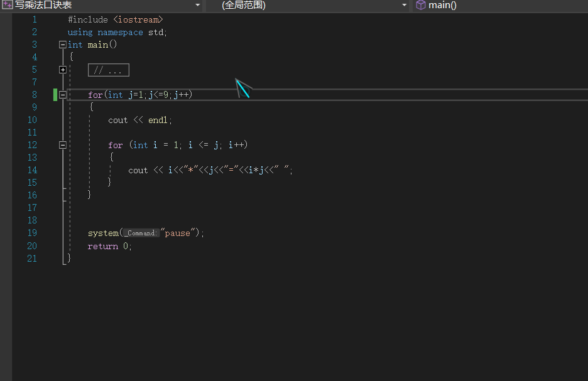This screenshot has height=381, width=588.
Task: Collapse the outer for loop on line 8
Action: click(63, 95)
